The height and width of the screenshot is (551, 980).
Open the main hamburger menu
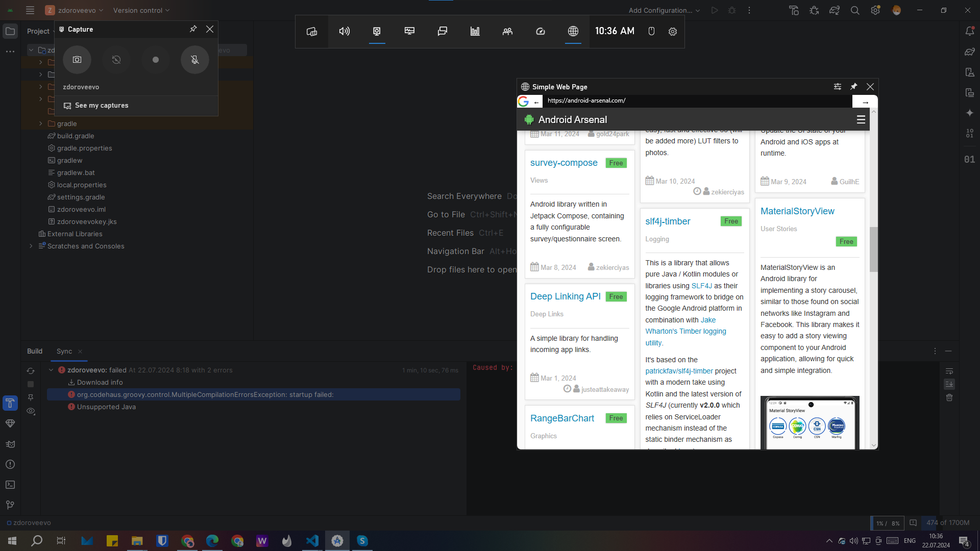[x=30, y=10]
